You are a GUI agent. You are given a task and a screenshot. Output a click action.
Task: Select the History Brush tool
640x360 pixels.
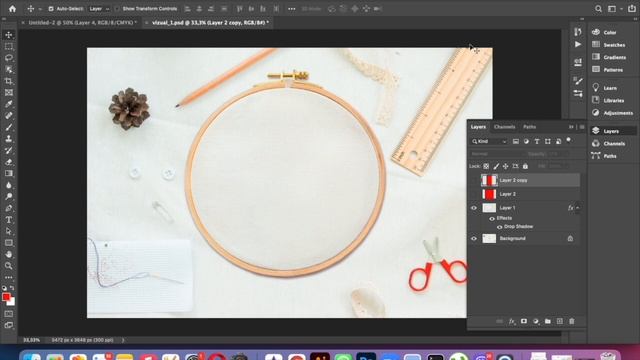click(x=9, y=150)
